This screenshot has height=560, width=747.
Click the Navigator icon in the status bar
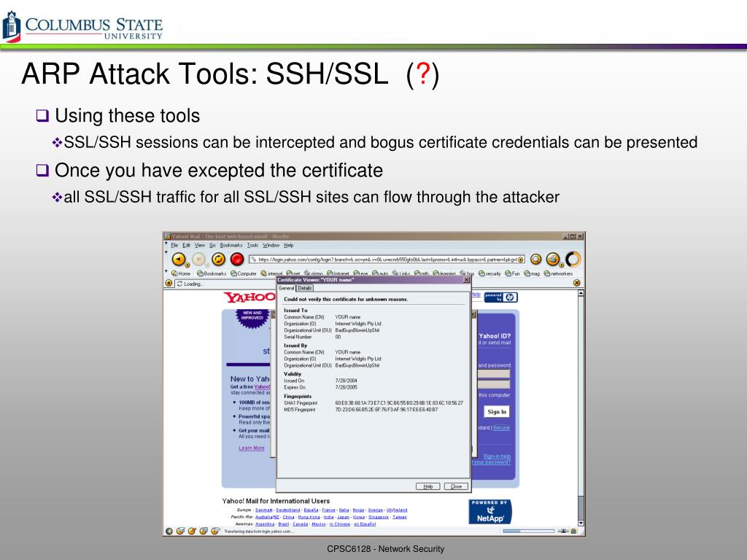[x=169, y=531]
